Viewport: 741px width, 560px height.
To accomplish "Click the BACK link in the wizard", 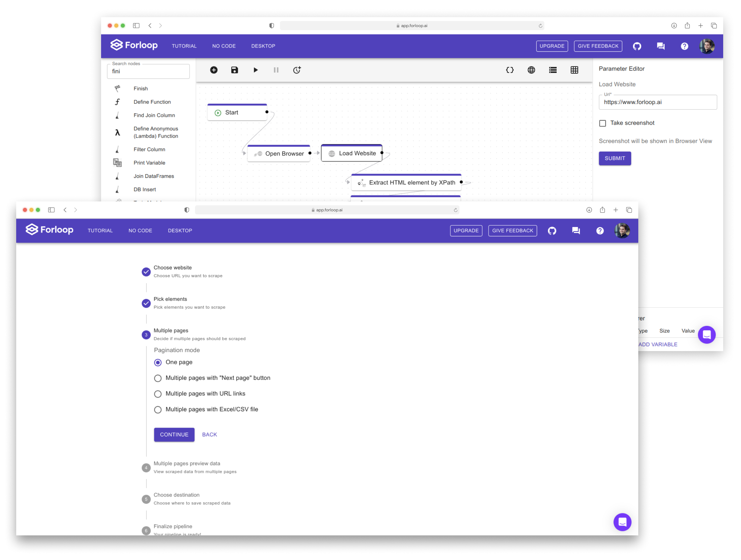I will tap(209, 434).
